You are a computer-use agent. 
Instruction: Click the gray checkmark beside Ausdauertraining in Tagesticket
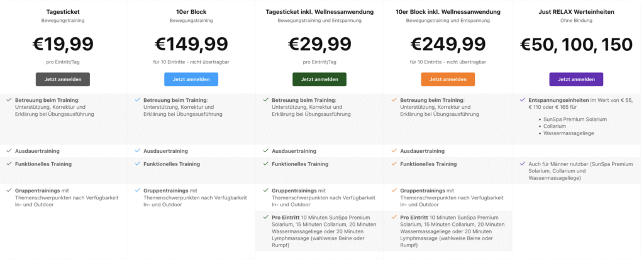(9, 151)
